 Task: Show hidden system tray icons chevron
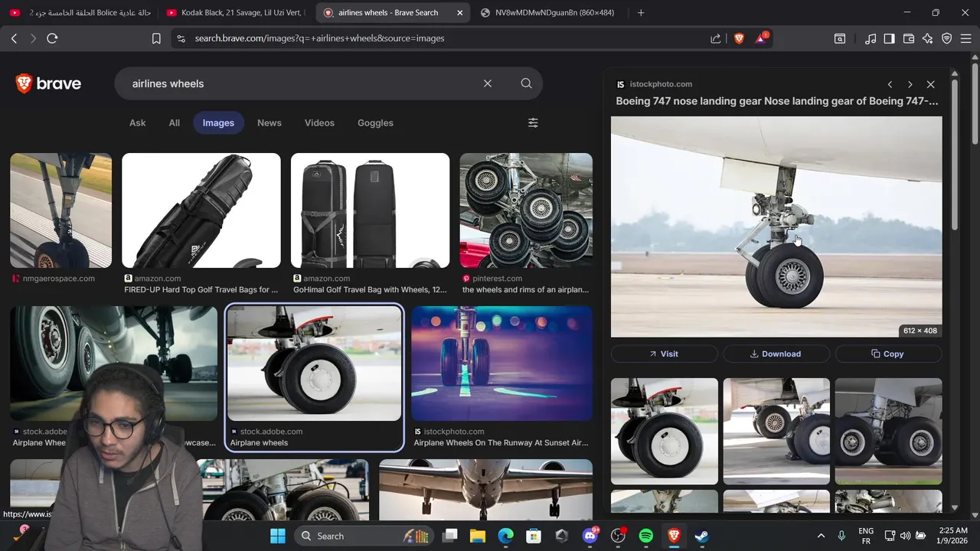(821, 536)
